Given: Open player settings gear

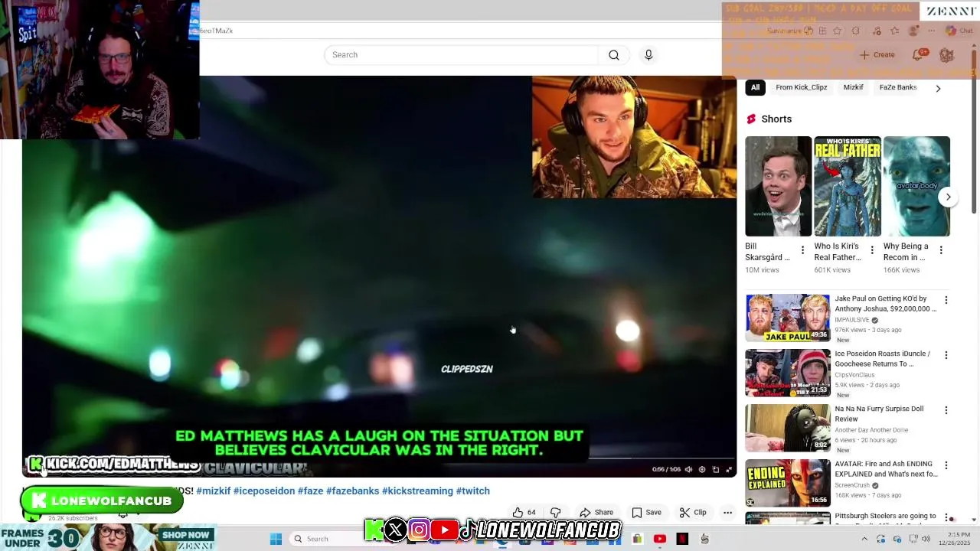Looking at the screenshot, I should point(702,470).
